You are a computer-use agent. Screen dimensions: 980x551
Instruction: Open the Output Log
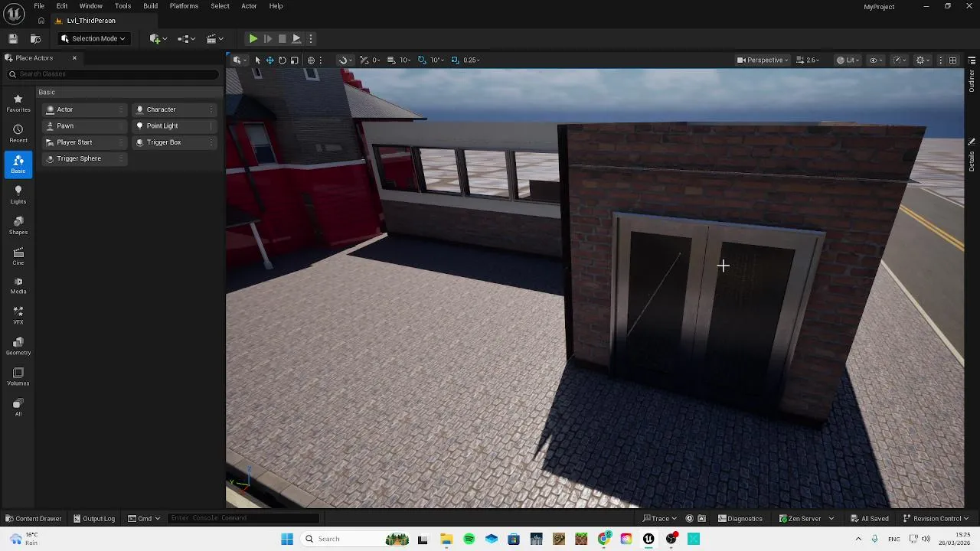(x=93, y=518)
